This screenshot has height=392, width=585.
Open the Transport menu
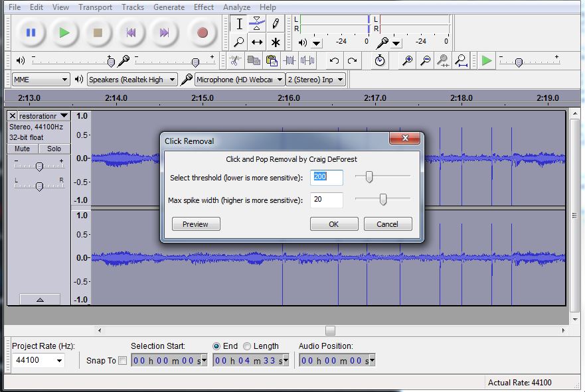click(95, 7)
